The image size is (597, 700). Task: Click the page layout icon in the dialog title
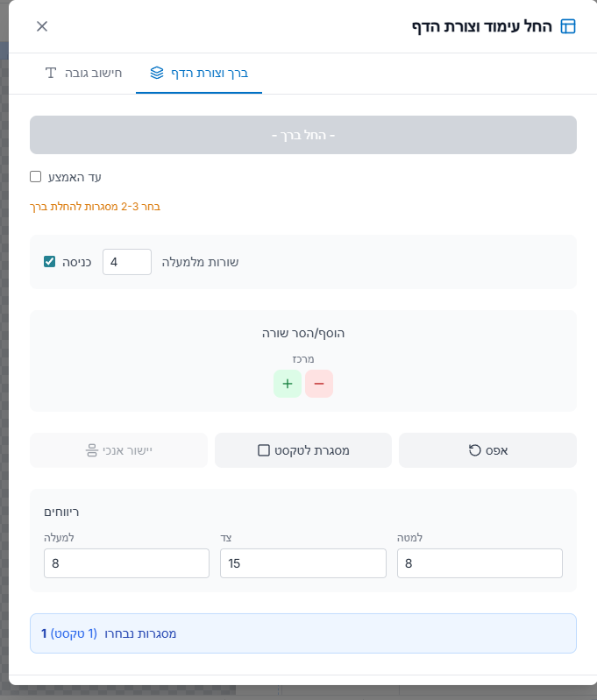point(568,26)
